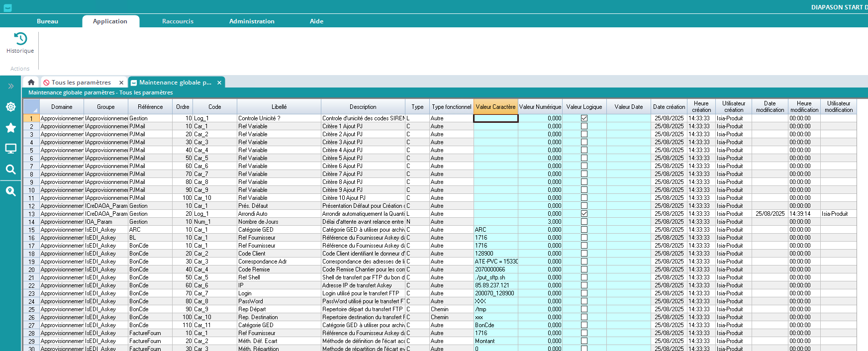868x351 pixels.
Task: Open favorites with the star sidebar icon
Action: click(10, 128)
